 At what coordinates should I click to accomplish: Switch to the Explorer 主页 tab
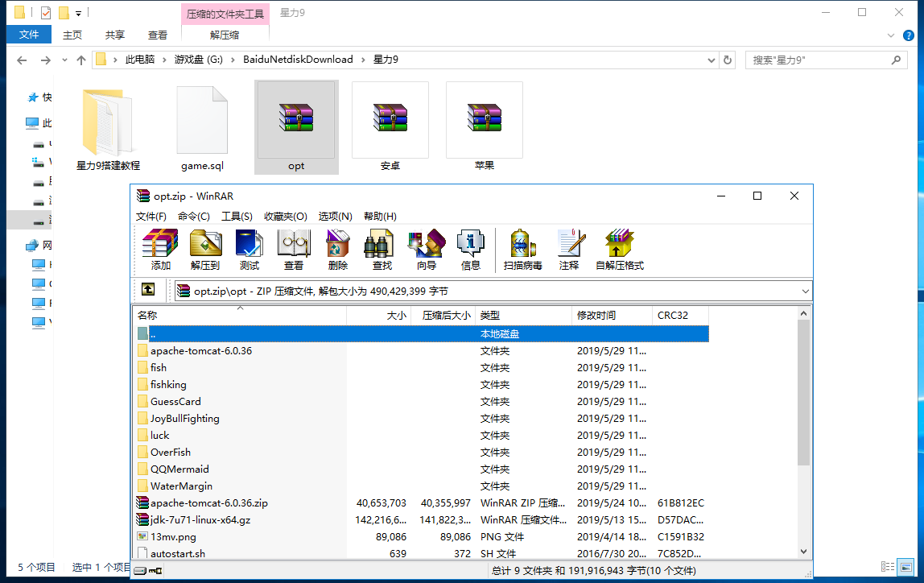(x=72, y=35)
